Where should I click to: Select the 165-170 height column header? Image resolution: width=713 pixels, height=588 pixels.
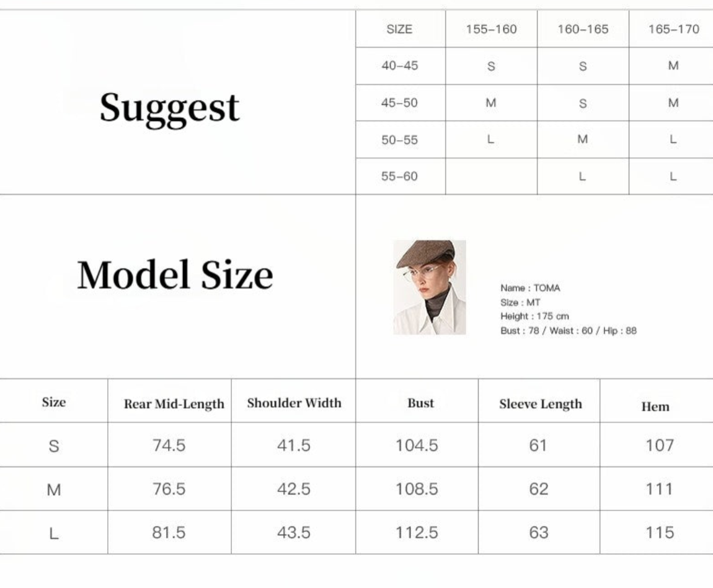[x=673, y=29]
